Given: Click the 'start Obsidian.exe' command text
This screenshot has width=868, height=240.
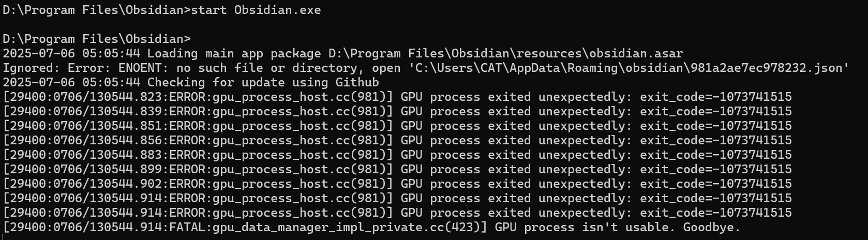Looking at the screenshot, I should click(x=256, y=10).
